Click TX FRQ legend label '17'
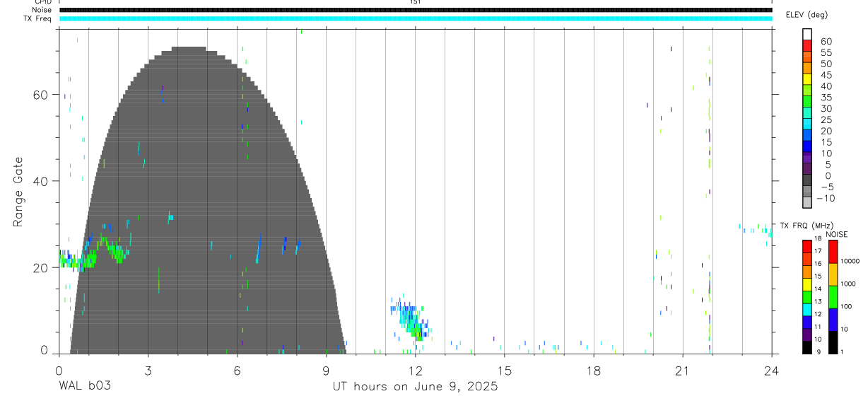The height and width of the screenshot is (401, 868). point(818,251)
